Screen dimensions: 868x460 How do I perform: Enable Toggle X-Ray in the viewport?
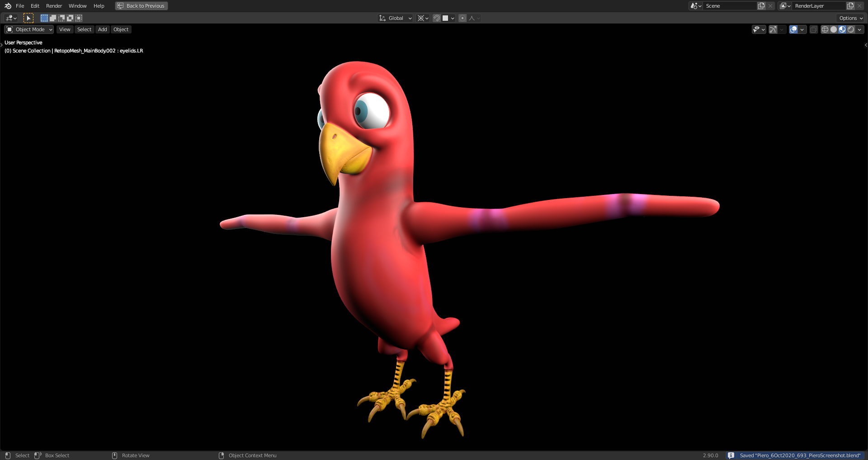[x=813, y=29]
